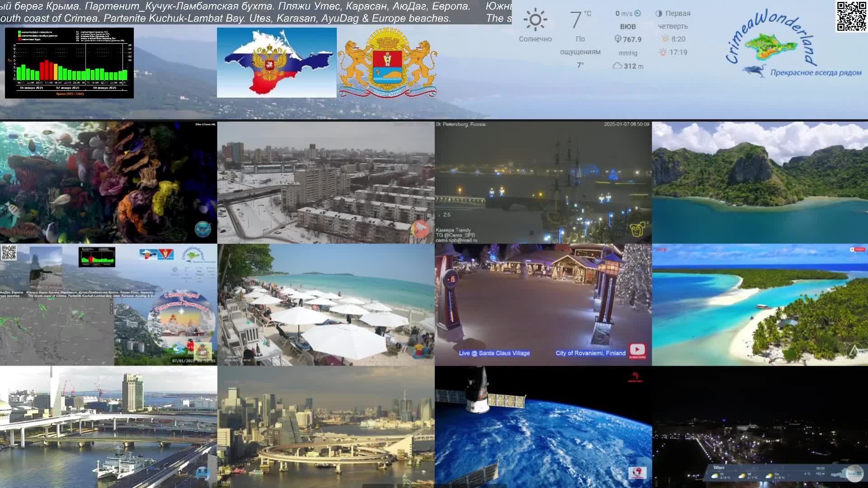Viewport: 868px width, 488px height.
Task: Open the St. Petersburg night camera feed
Action: [543, 182]
